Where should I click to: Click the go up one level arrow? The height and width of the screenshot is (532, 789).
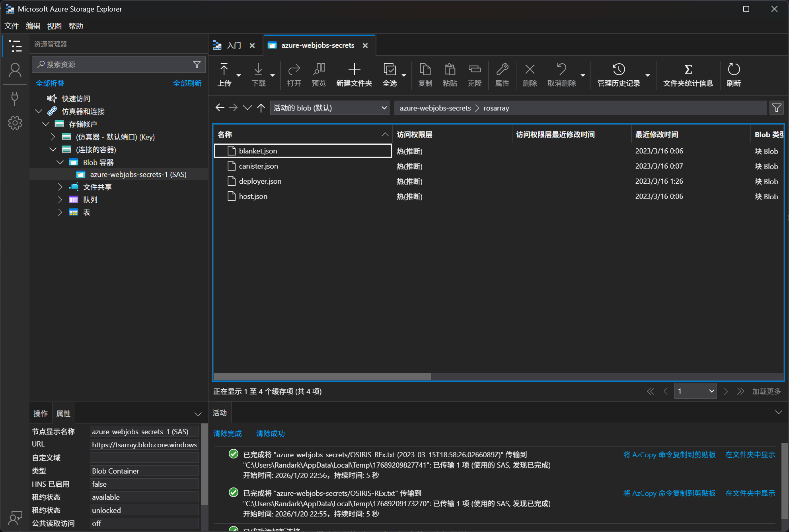tap(261, 108)
